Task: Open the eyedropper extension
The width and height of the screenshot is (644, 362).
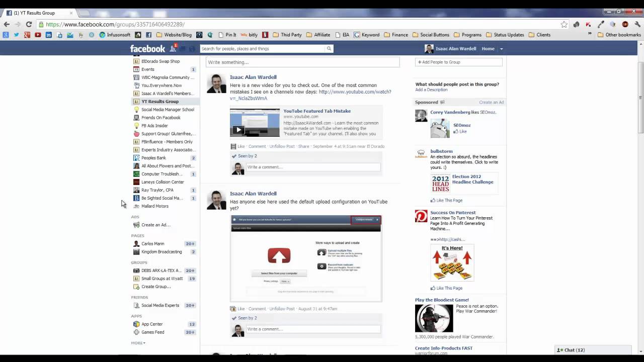Action: click(x=601, y=24)
